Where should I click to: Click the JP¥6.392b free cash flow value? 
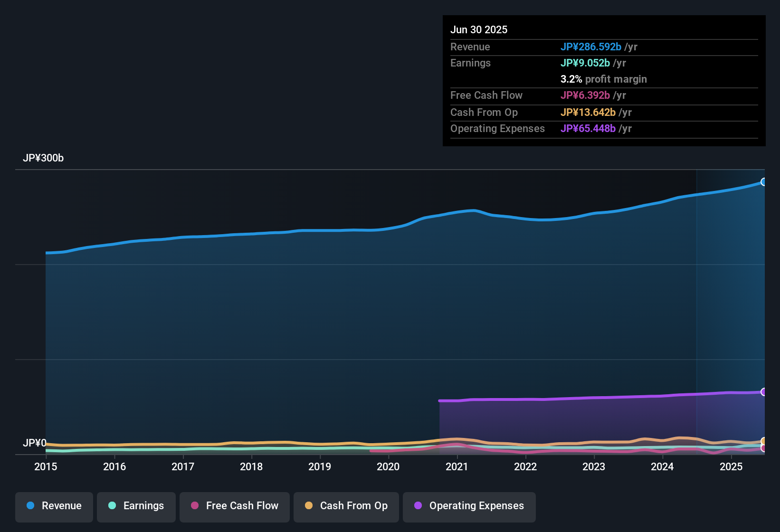(x=585, y=95)
